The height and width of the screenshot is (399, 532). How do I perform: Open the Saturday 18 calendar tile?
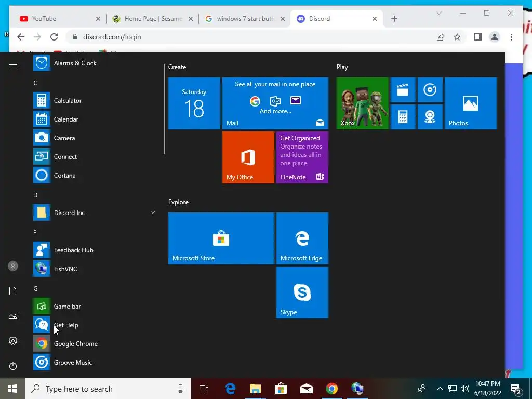(x=194, y=103)
